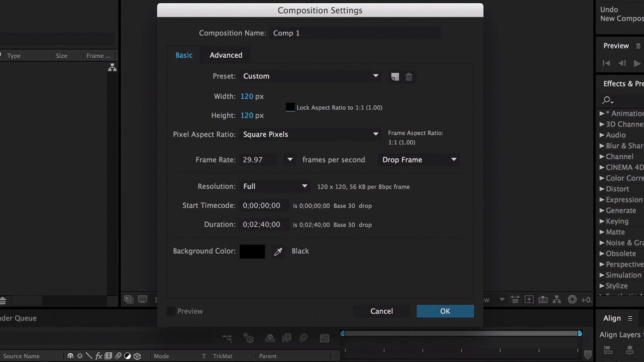Toggle Fast Previews lightning icon
The image size is (644, 362).
529,299
